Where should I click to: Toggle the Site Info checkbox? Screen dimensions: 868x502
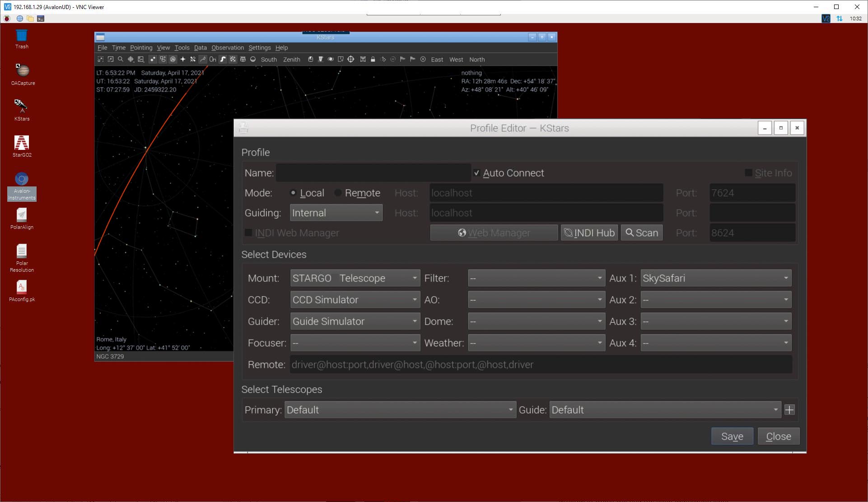click(x=748, y=173)
